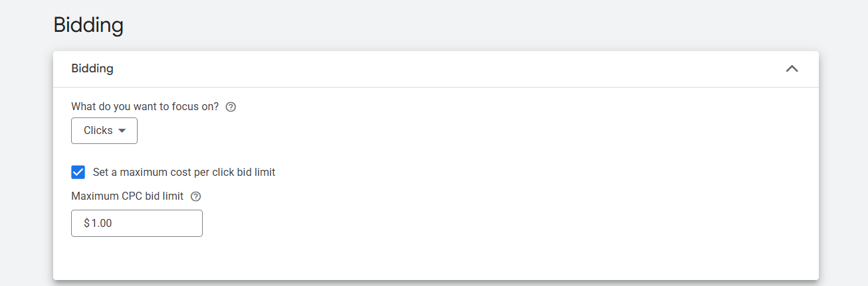
Task: Click the dollar sign in the bid field
Action: tap(86, 224)
